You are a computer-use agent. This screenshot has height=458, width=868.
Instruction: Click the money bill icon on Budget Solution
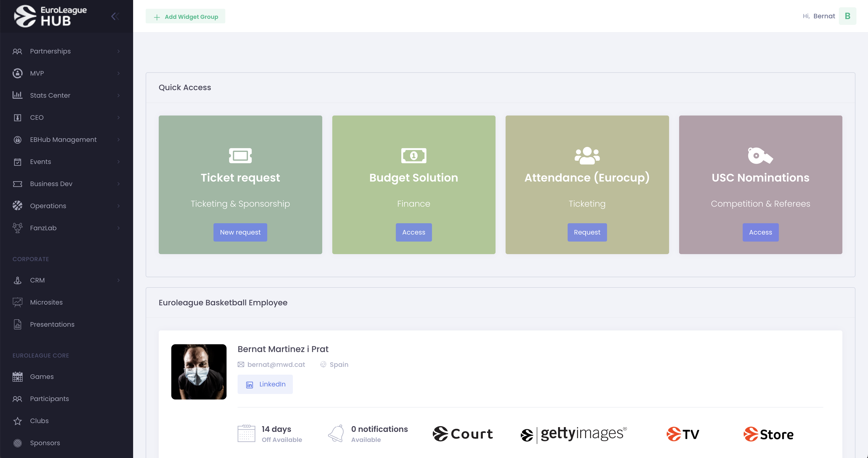pos(413,156)
